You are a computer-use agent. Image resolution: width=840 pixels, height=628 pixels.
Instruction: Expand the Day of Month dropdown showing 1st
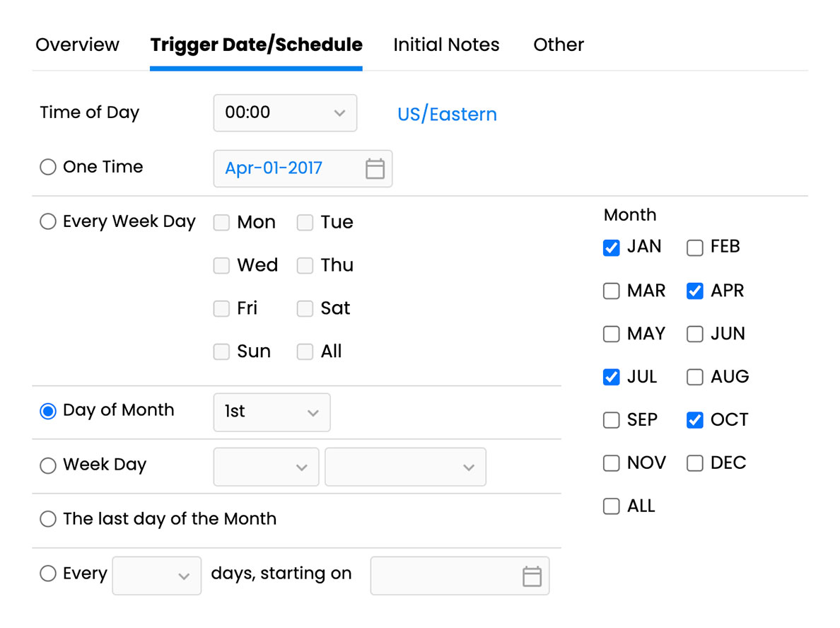[272, 412]
